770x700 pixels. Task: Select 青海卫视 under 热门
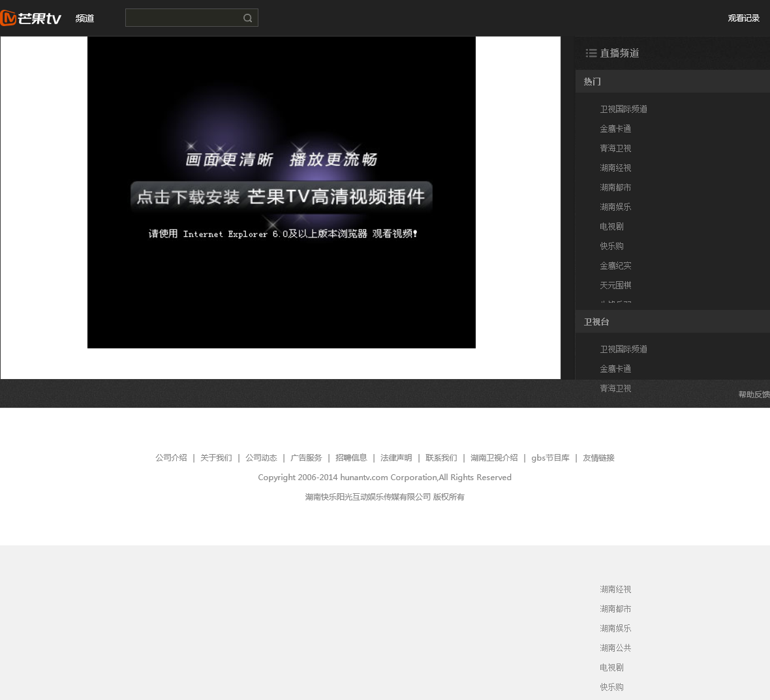(x=615, y=148)
